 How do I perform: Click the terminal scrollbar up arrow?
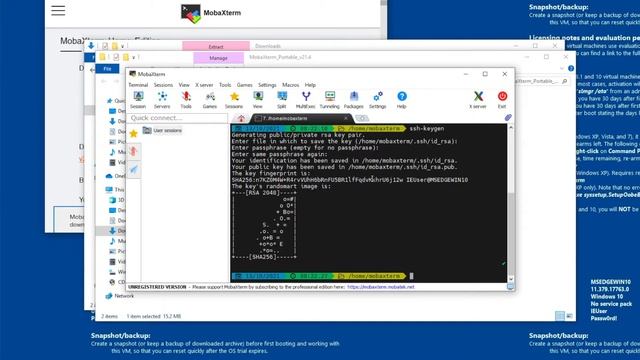point(511,128)
